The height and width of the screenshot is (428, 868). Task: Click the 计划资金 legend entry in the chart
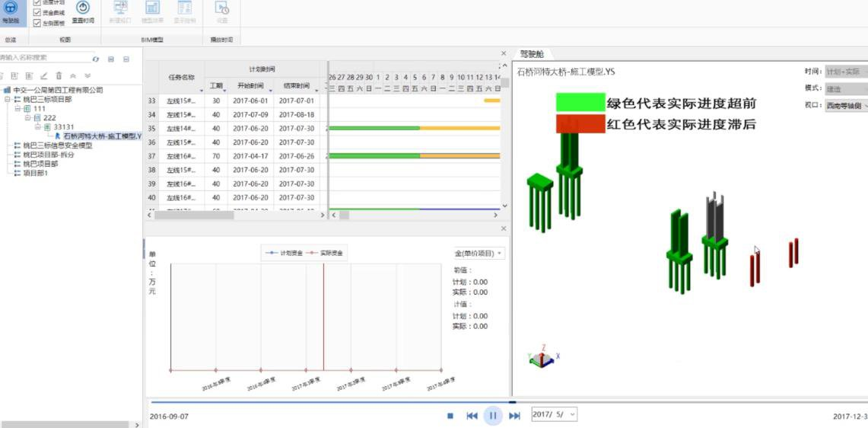(x=284, y=253)
